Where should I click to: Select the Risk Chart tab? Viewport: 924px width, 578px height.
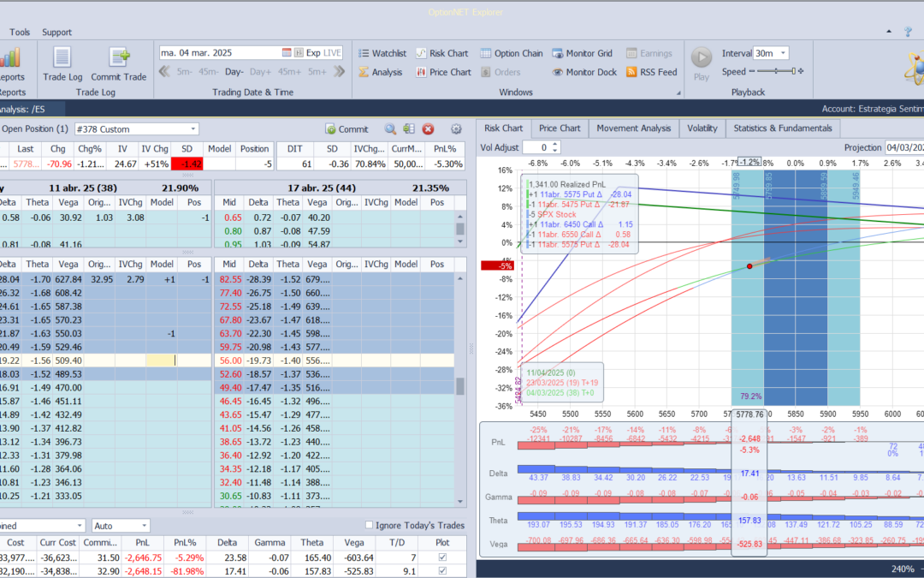503,128
